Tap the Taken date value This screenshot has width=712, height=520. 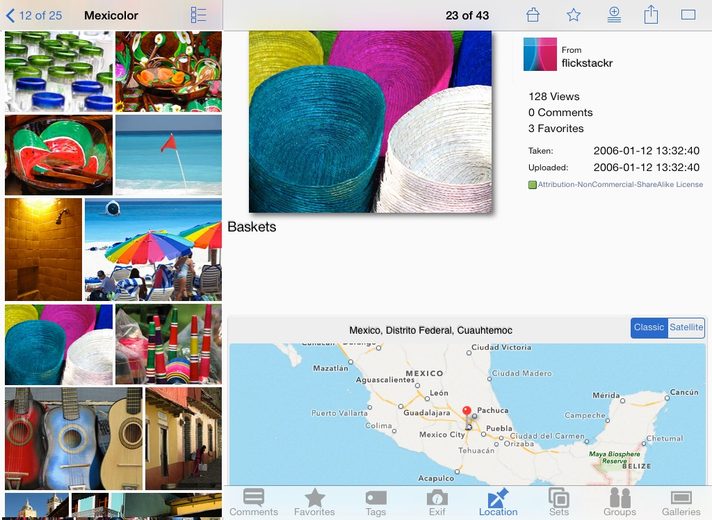coord(646,151)
